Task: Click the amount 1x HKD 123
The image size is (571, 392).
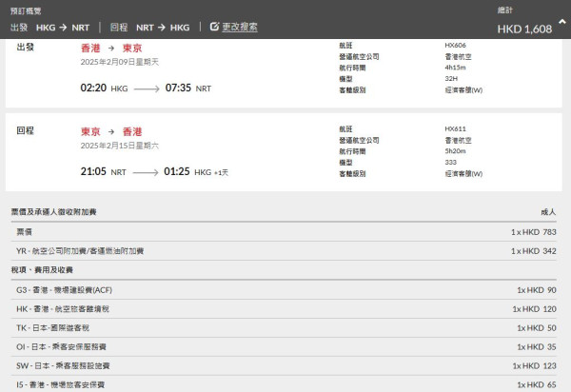Action: tap(534, 365)
